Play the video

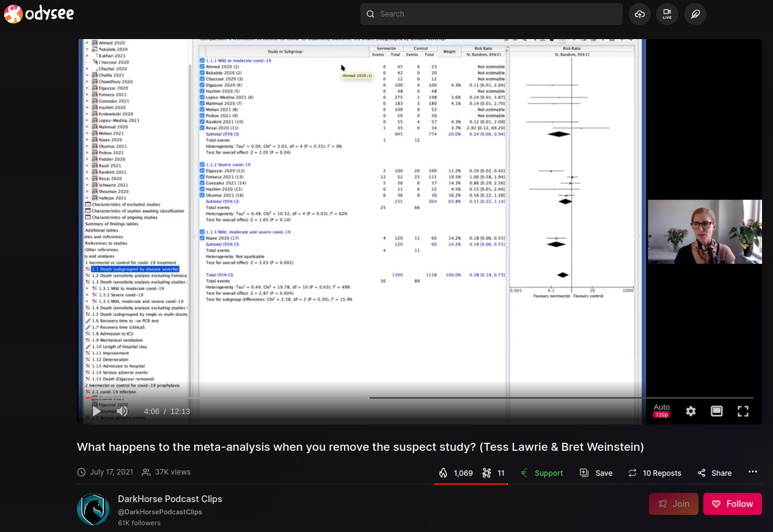tap(96, 411)
